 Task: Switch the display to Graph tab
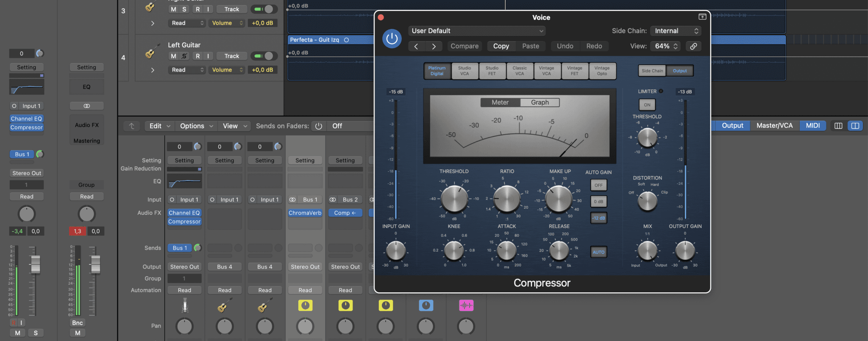(540, 103)
